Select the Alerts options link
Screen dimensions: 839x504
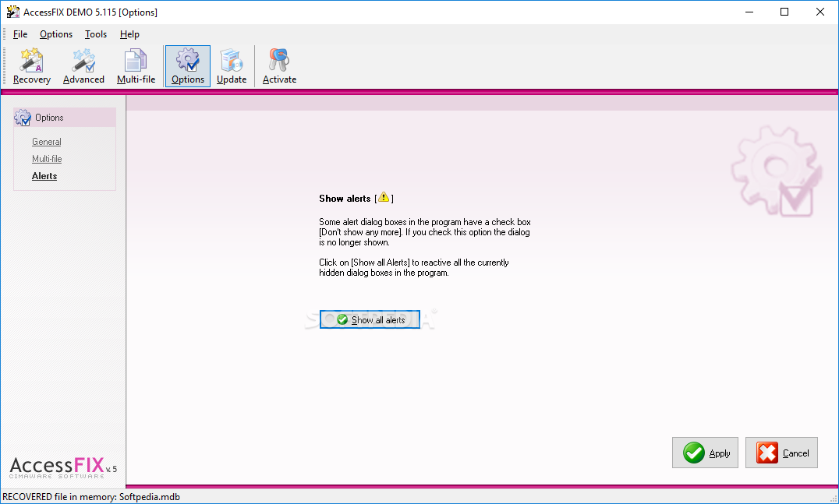[x=44, y=176]
